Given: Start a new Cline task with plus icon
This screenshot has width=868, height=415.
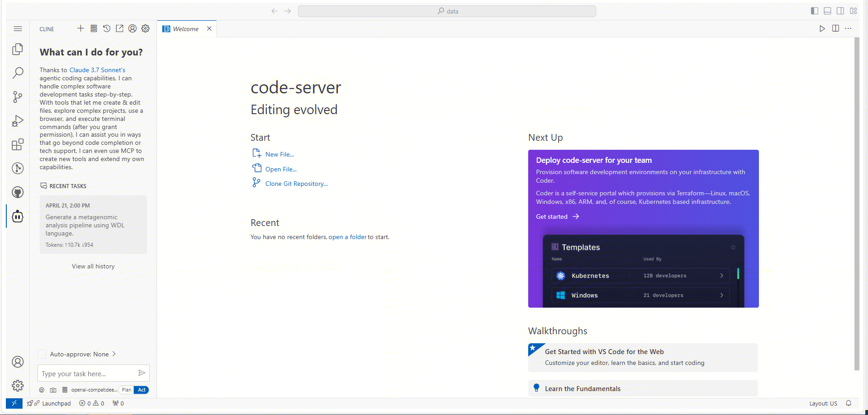Looking at the screenshot, I should tap(81, 28).
